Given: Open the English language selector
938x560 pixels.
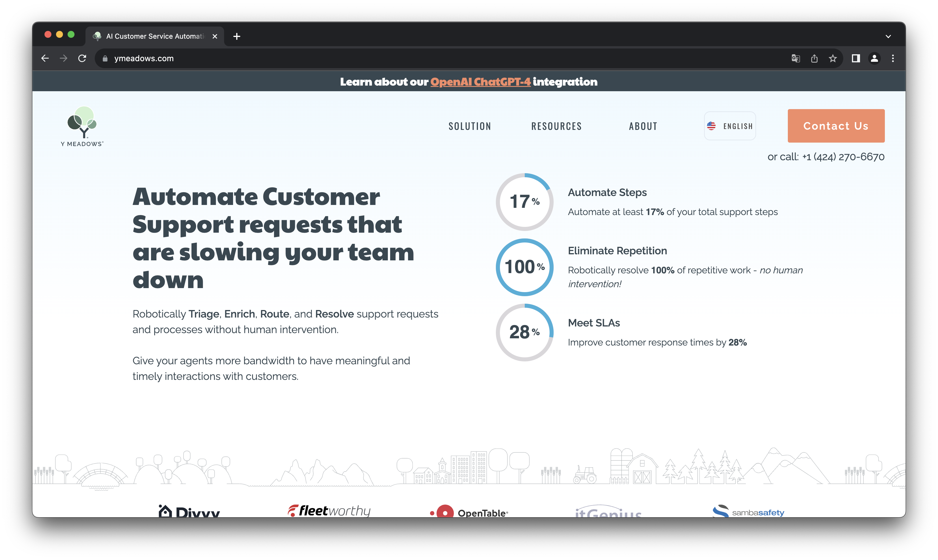Looking at the screenshot, I should pos(730,126).
